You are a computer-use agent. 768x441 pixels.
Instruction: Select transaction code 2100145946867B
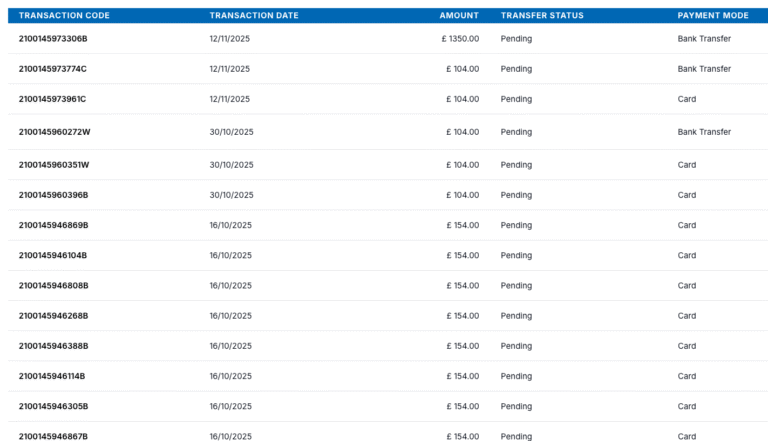pos(53,436)
